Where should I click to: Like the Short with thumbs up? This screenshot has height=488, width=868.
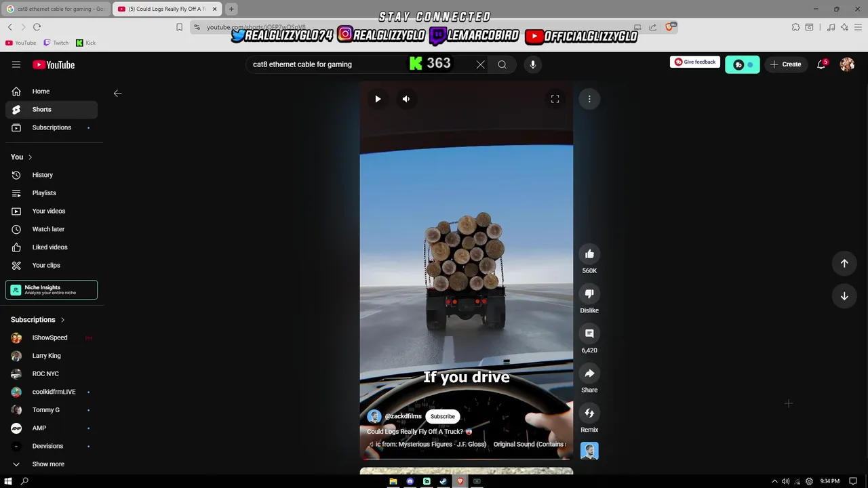click(589, 254)
